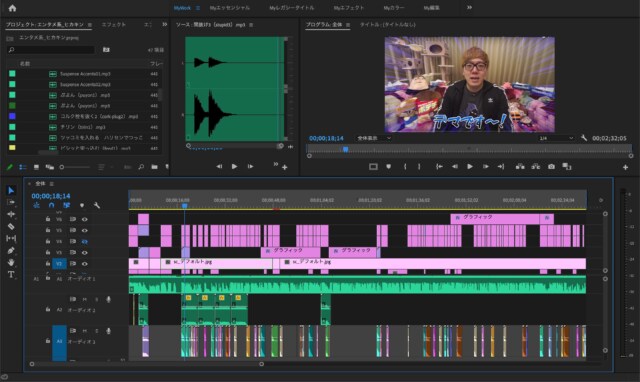
Task: Step back in Source monitor
Action: pos(219,167)
